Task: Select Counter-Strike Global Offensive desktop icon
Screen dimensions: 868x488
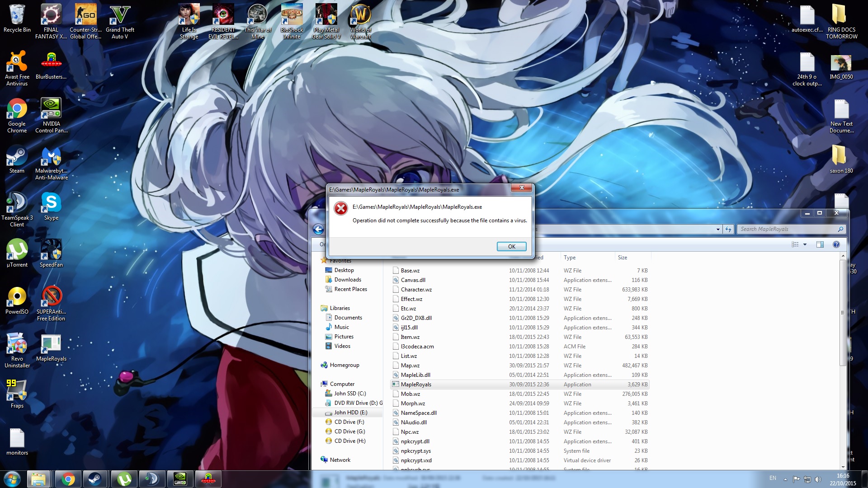Action: pyautogui.click(x=85, y=21)
